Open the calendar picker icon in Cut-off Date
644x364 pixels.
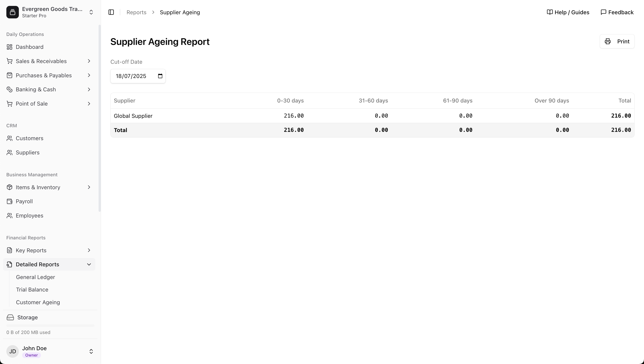(160, 76)
